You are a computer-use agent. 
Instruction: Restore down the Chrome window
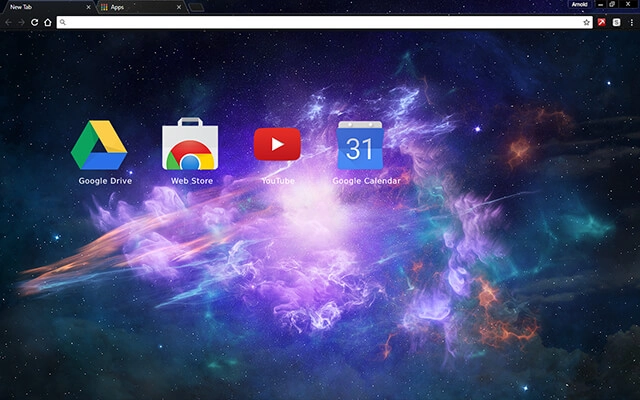tap(612, 4)
